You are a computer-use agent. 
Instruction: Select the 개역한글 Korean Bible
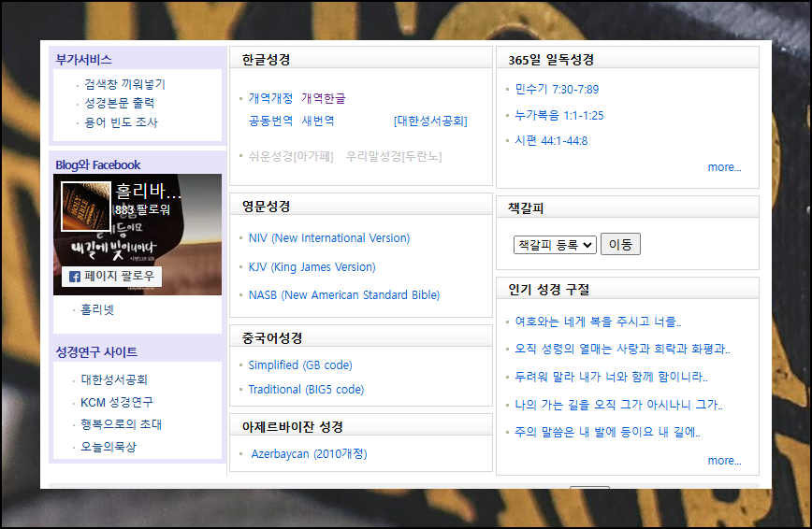(324, 98)
